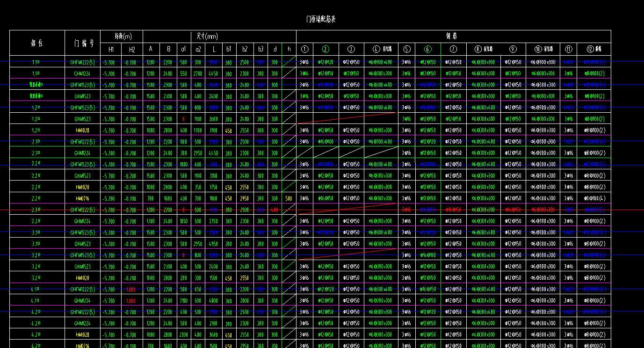Select the circled 12 箍筋 header
The image size is (644, 348).
tap(593, 49)
